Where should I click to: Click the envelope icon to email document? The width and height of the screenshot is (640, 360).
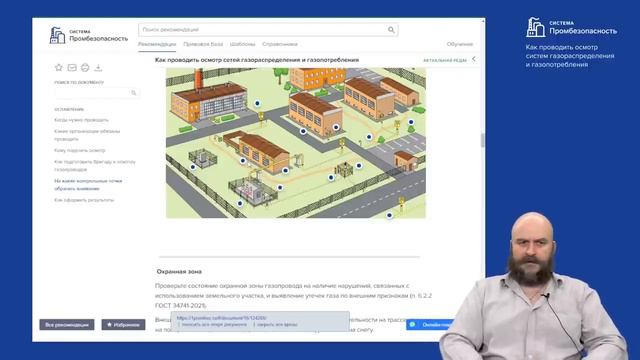72,67
